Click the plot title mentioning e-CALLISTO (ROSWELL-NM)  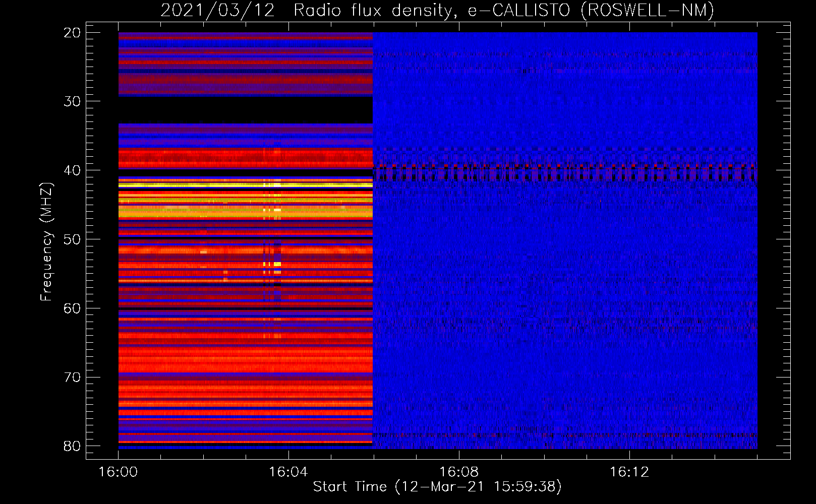437,10
